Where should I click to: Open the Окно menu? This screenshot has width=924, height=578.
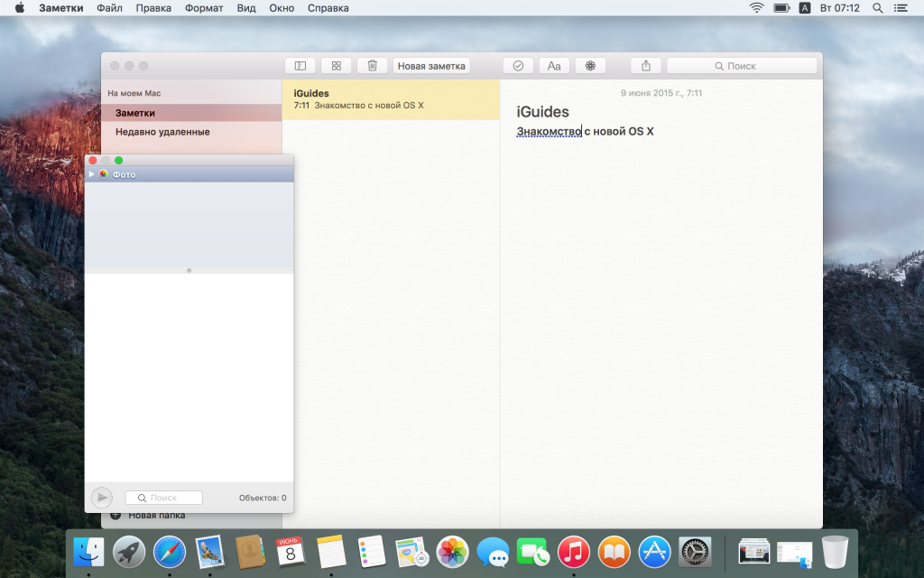[x=282, y=7]
